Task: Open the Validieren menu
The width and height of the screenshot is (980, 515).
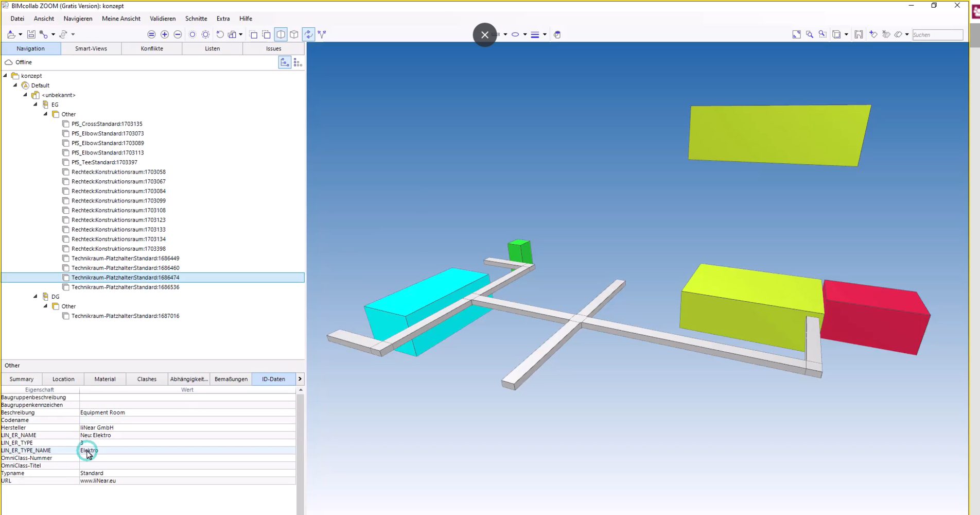Action: (162, 19)
